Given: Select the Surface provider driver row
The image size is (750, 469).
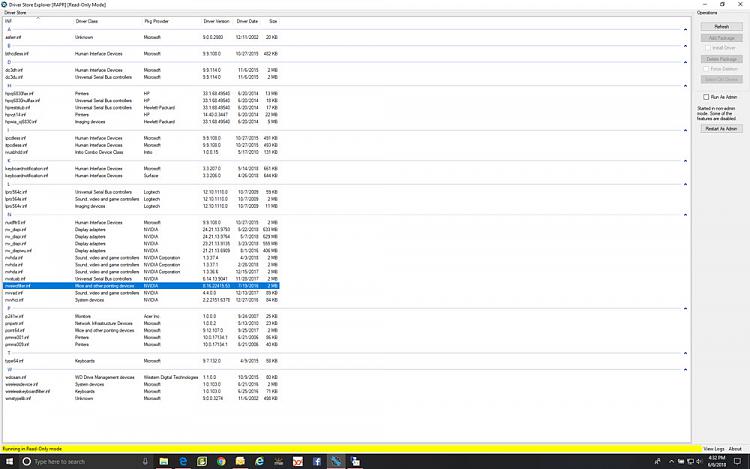Looking at the screenshot, I should (141, 175).
